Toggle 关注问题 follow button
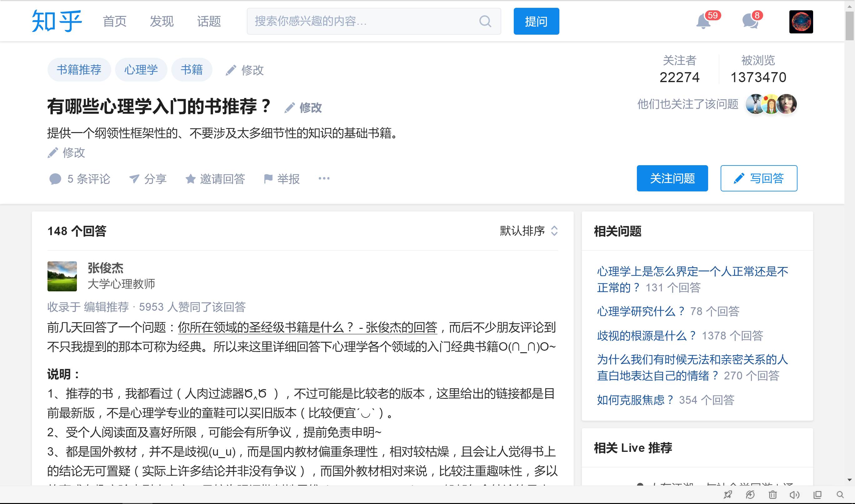Screen dimensions: 855x504 [x=672, y=178]
